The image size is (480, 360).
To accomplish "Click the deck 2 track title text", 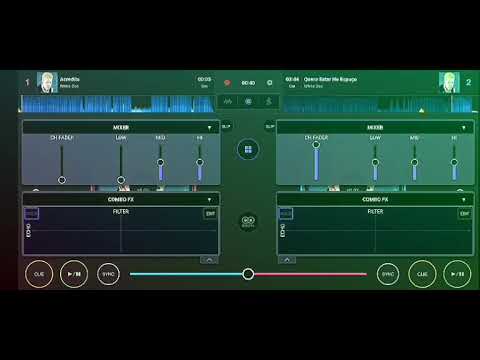I will pos(330,79).
